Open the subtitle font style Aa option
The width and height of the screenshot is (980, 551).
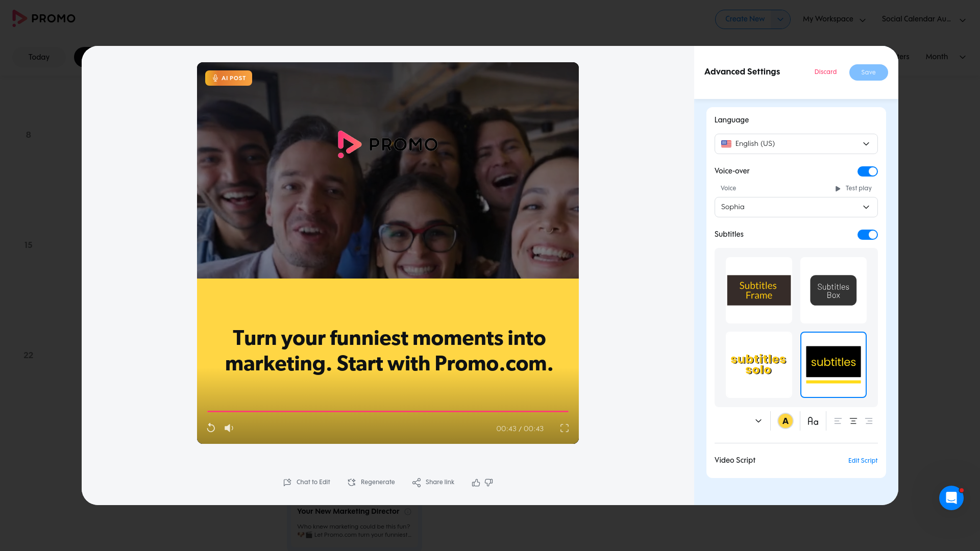pyautogui.click(x=813, y=421)
